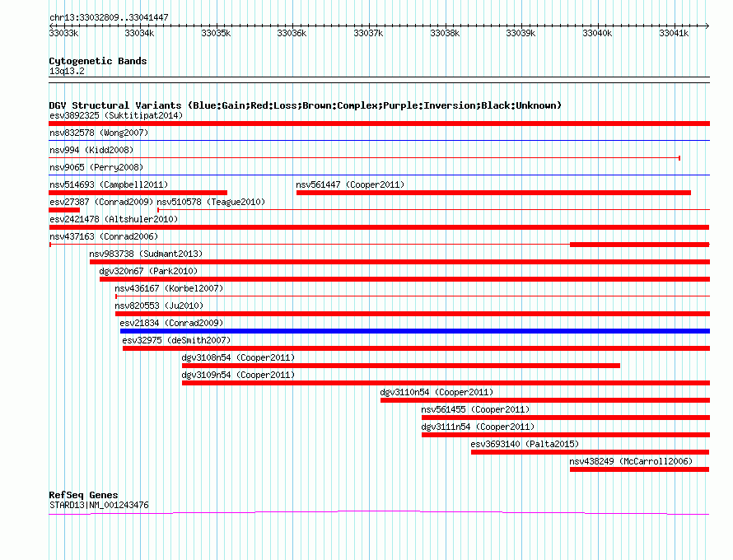Click the red bar under nsv438249 (McCarroll2006)
The width and height of the screenshot is (733, 560).
pyautogui.click(x=639, y=469)
